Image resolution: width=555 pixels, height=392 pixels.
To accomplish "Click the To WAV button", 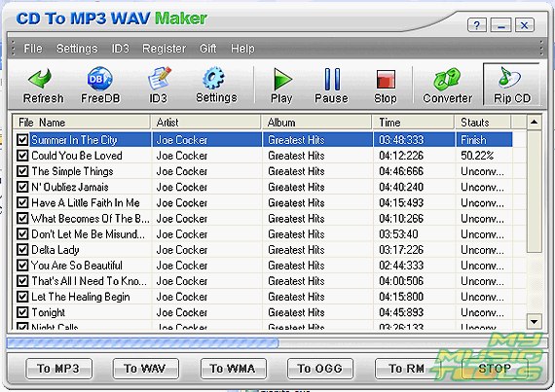I will click(x=145, y=369).
